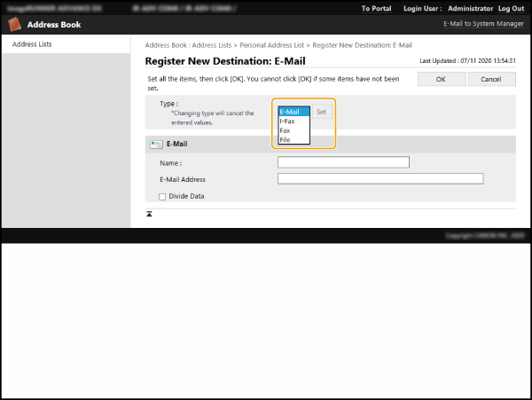Image resolution: width=532 pixels, height=400 pixels.
Task: Confirm with the OK button
Action: (x=441, y=79)
